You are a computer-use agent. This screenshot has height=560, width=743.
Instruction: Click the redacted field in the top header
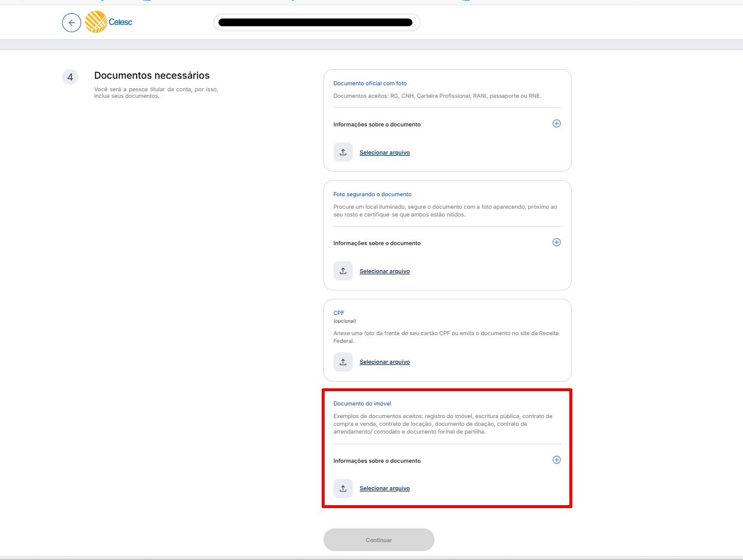coord(316,23)
